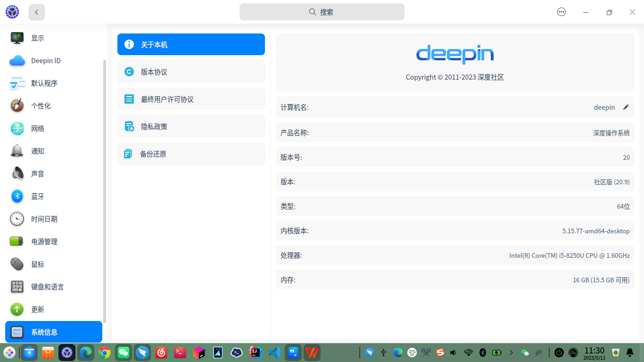Viewport: 644px width, 362px height.
Task: Open the 备份还原 section
Action: 191,154
